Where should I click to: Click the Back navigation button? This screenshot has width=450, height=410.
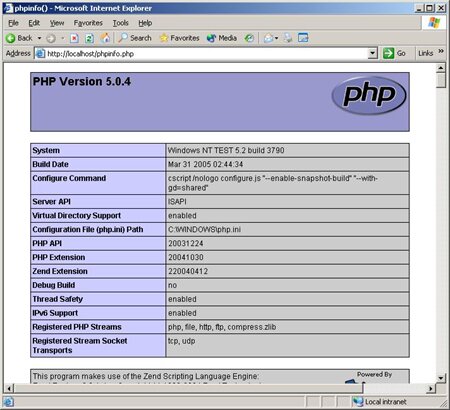pos(19,38)
